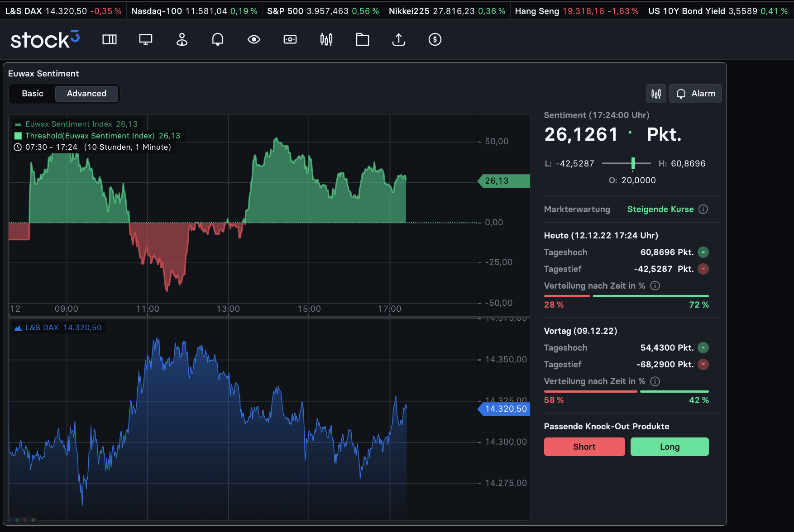This screenshot has height=532, width=794.
Task: Open the alerts bell icon in top navigation
Action: click(218, 39)
